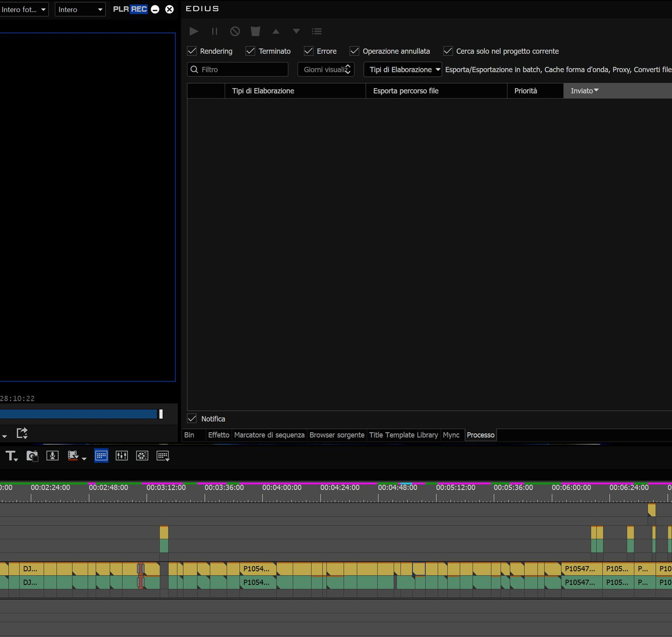Select the P1054... green audio clip
Image resolution: width=672 pixels, height=637 pixels.
click(x=258, y=582)
